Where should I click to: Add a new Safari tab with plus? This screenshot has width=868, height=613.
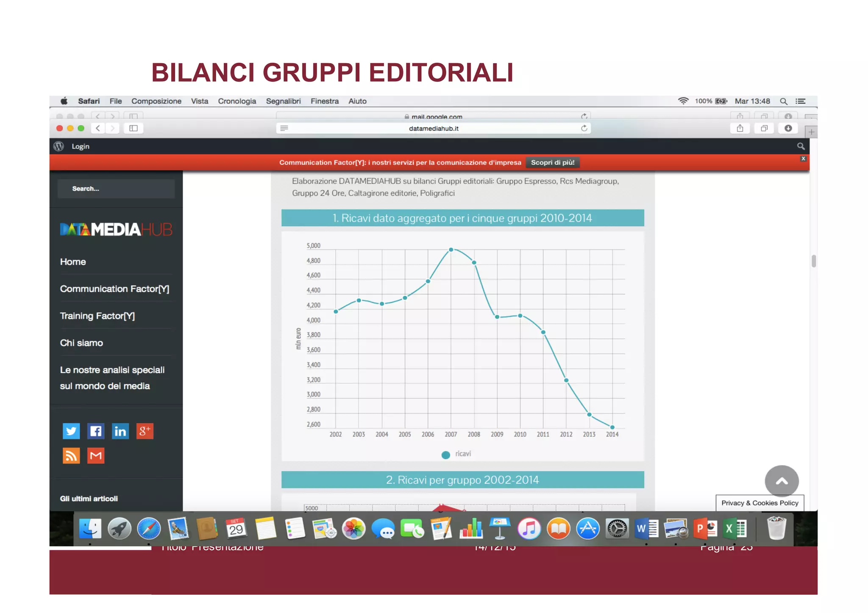[x=811, y=132]
